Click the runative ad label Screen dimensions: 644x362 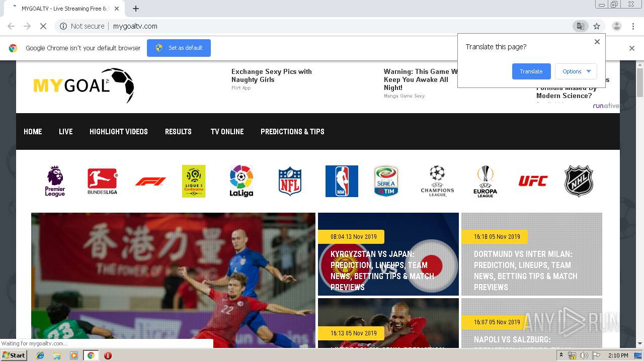tap(606, 106)
